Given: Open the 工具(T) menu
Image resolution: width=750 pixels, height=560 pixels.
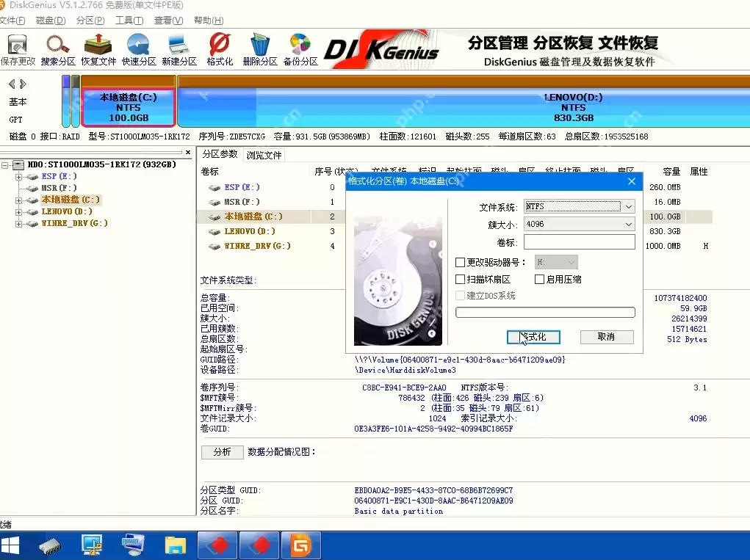Looking at the screenshot, I should coord(129,21).
